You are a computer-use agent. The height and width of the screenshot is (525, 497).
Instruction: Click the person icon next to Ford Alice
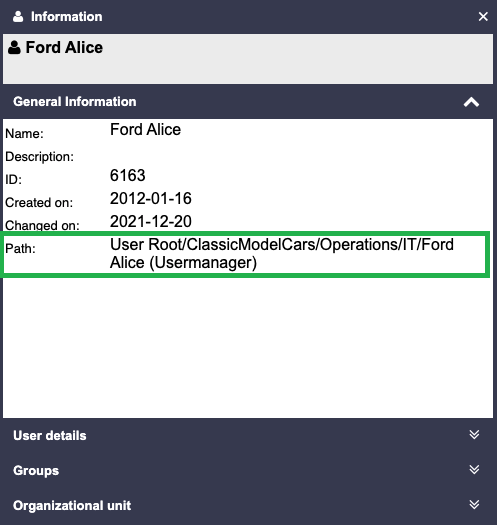14,48
